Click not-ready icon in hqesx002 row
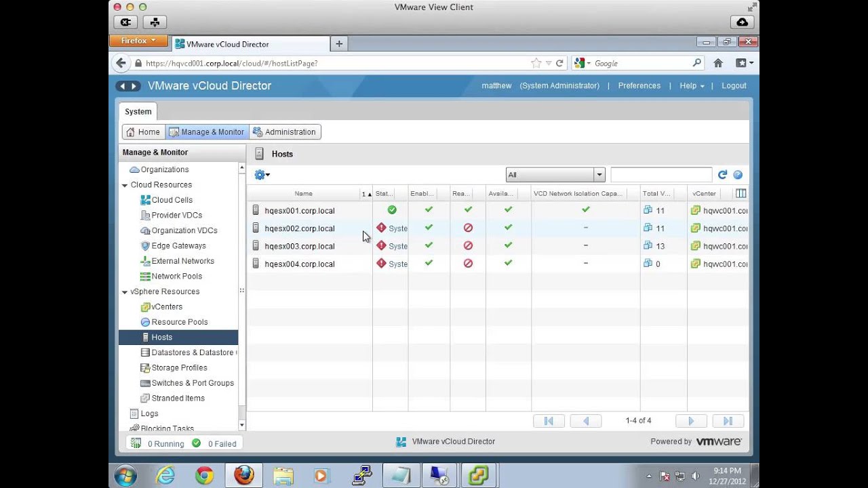 click(x=468, y=228)
